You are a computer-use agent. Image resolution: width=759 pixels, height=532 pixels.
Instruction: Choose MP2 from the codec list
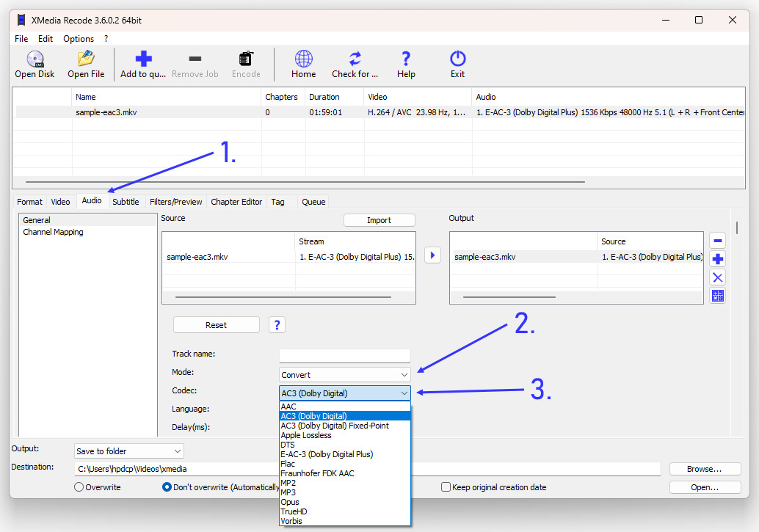click(345, 483)
